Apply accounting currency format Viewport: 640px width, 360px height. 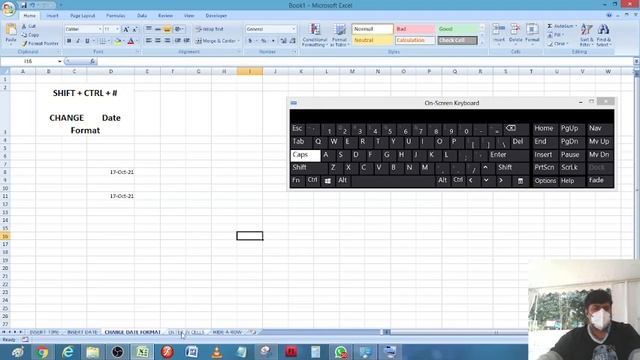pos(250,41)
